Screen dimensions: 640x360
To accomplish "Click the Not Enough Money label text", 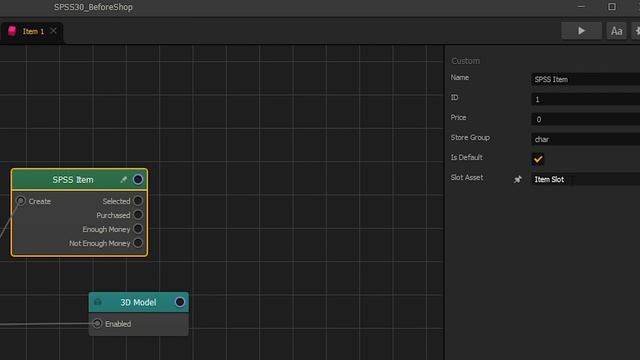I will point(100,243).
